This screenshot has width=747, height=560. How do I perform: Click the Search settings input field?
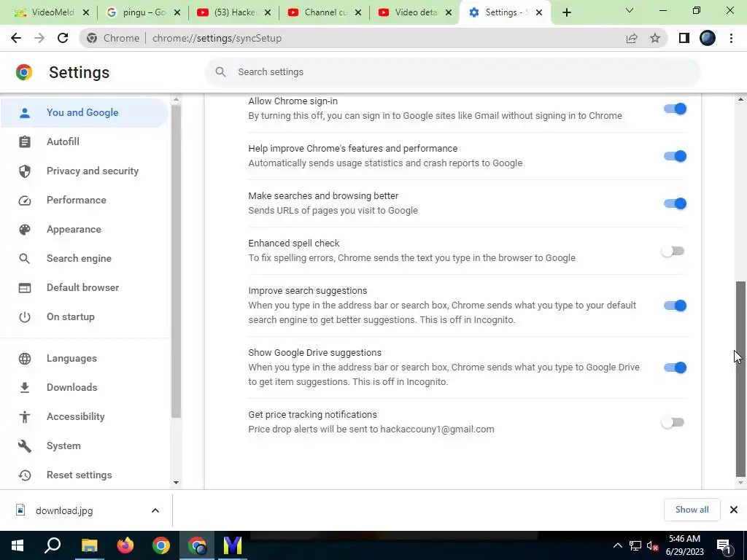tap(452, 72)
